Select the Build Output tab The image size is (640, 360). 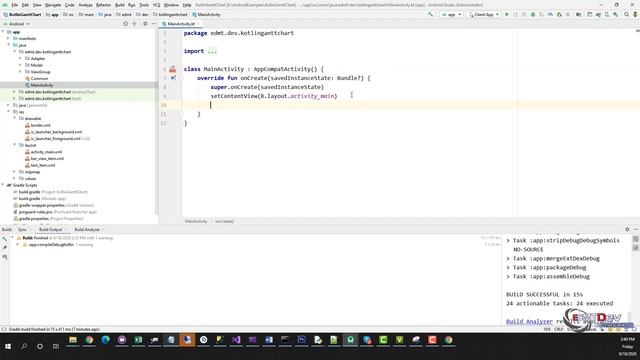pos(51,229)
